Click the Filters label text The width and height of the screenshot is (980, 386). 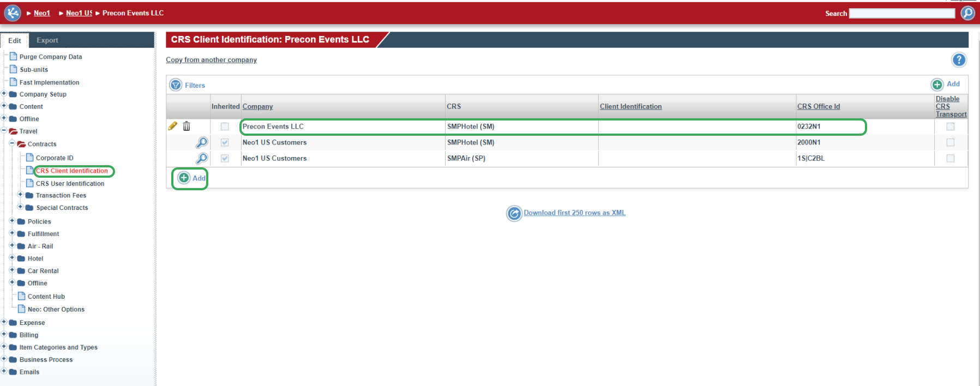[x=195, y=86]
